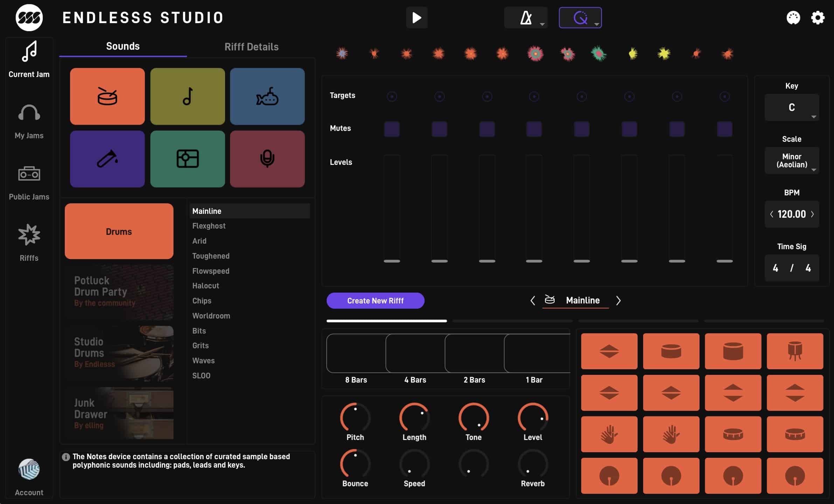Viewport: 834px width, 504px height.
Task: Toggle the sixth Mutes square
Action: point(629,129)
